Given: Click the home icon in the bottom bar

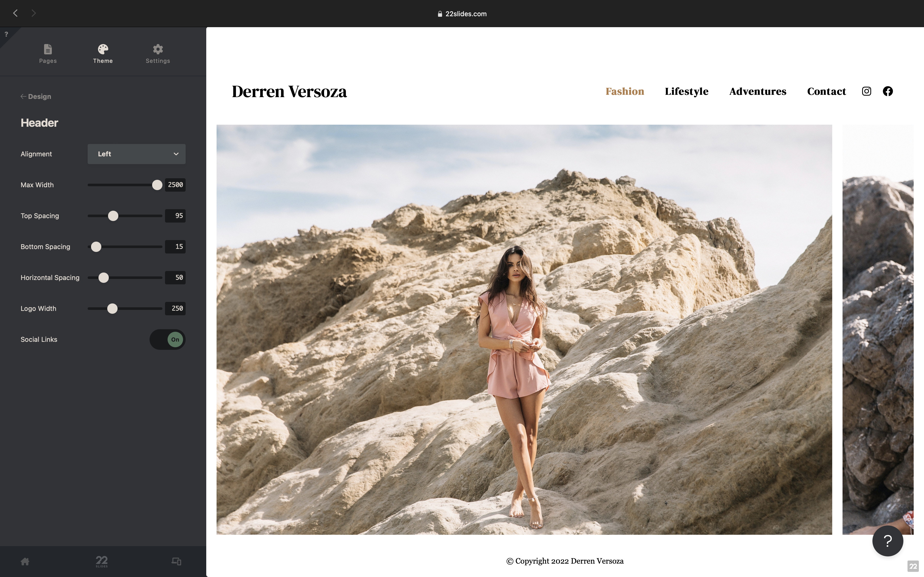Looking at the screenshot, I should pos(24,561).
